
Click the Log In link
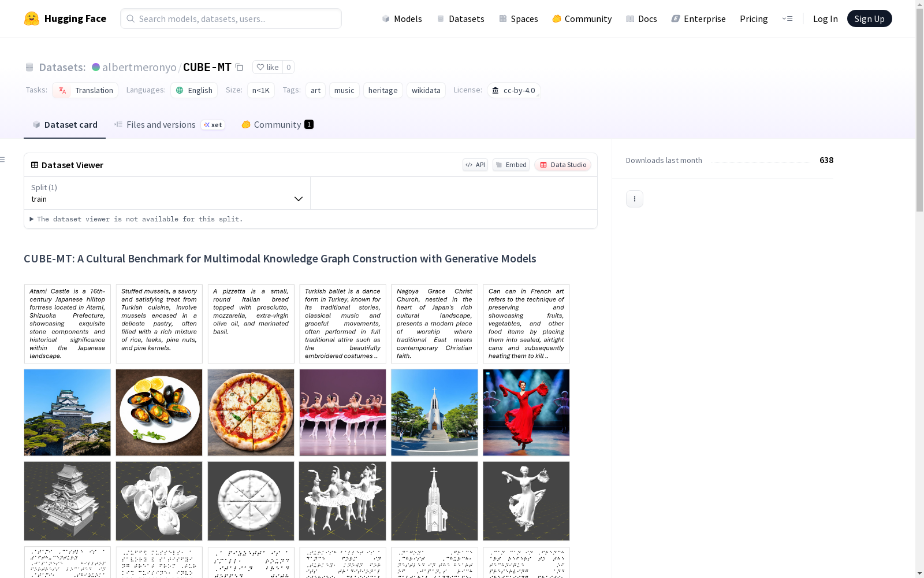tap(825, 18)
